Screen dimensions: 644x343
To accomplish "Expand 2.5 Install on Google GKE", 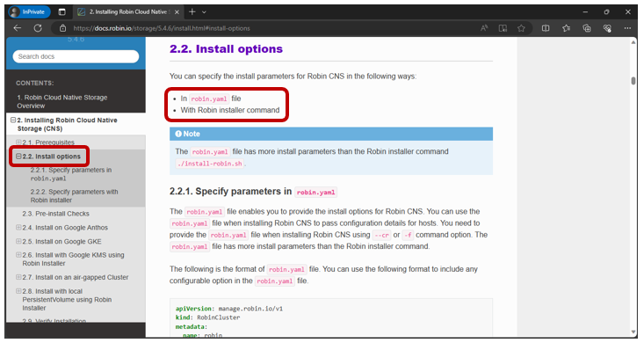I will click(x=18, y=241).
